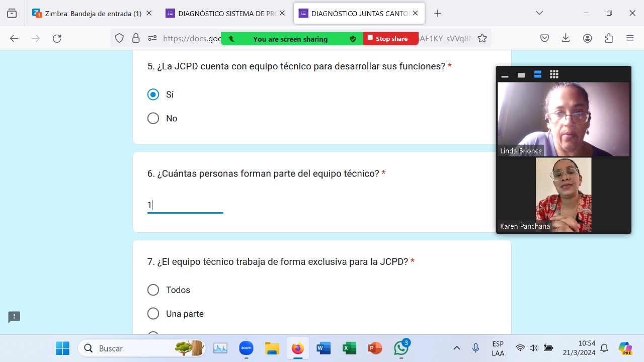The width and height of the screenshot is (644, 362).
Task: Switch Zoom panel to thumbnail strip view
Action: pos(538,74)
